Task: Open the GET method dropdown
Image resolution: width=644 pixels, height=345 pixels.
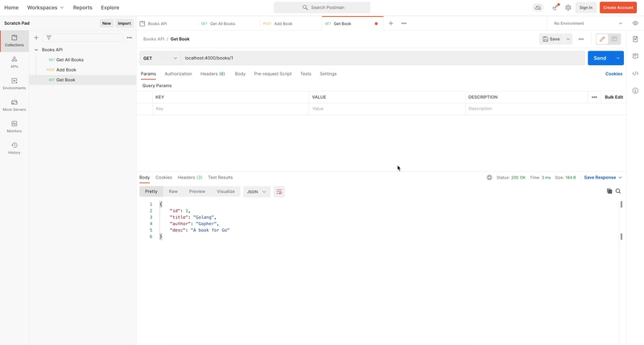Action: pyautogui.click(x=159, y=58)
